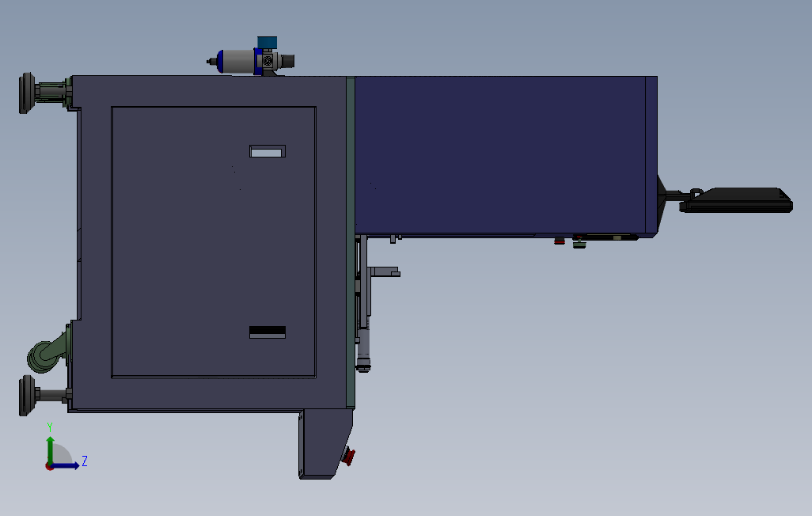Viewport: 812px width, 516px height.
Task: Select the green Y axis arrow
Action: [50, 450]
